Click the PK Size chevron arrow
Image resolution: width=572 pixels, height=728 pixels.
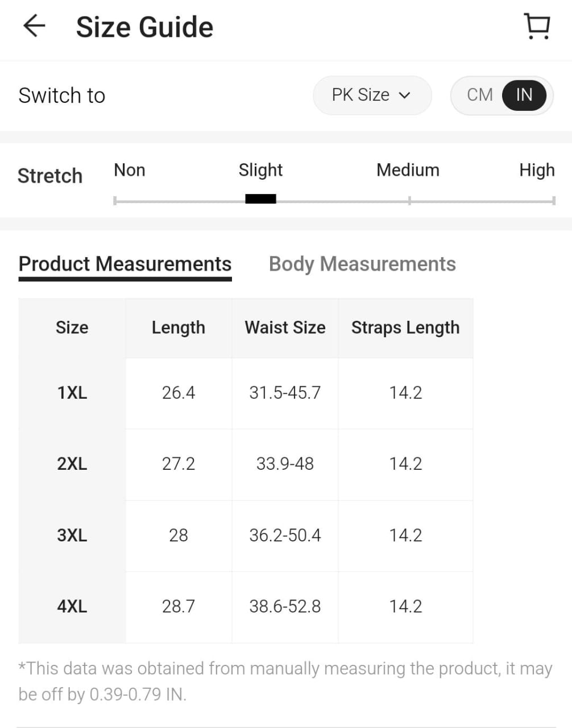(x=405, y=95)
